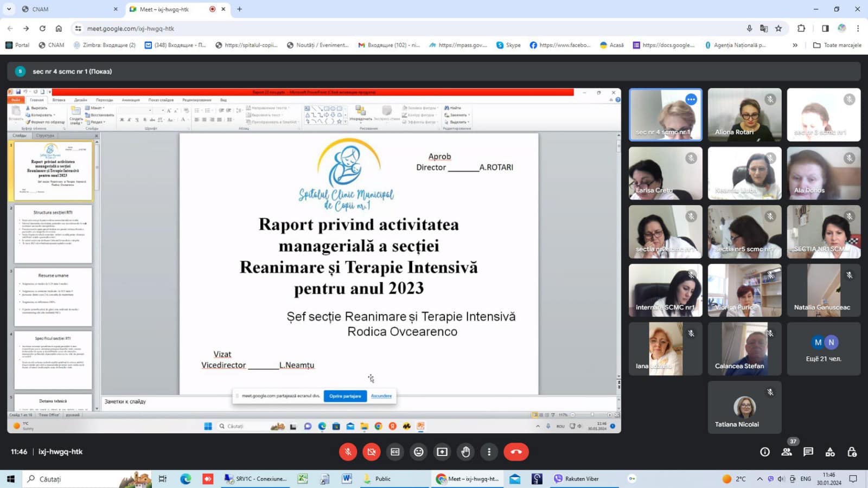The width and height of the screenshot is (868, 488).
Task: Click the present screen icon
Action: 442,452
